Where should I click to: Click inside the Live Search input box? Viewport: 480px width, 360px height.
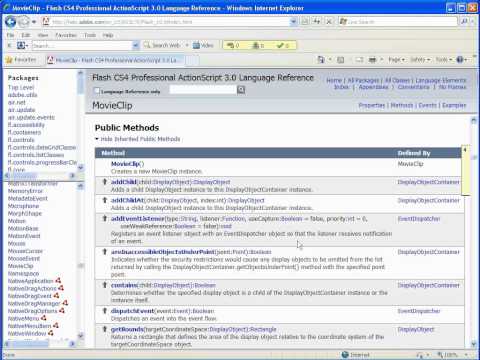[x=398, y=22]
